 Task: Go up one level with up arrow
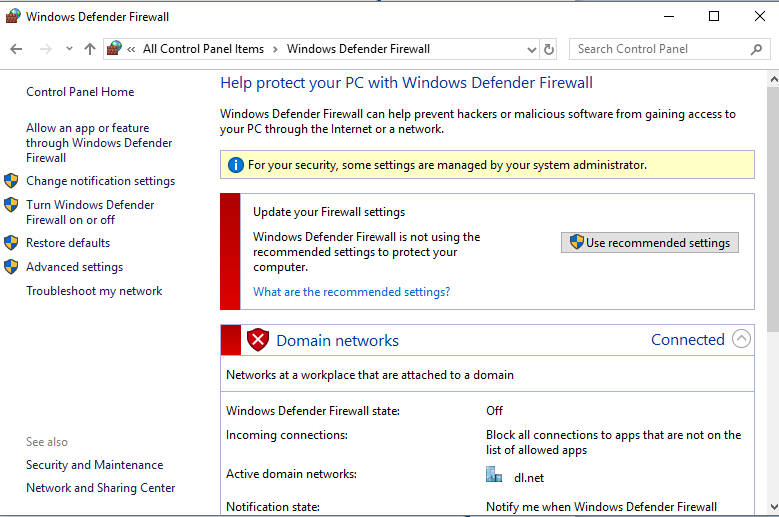coord(89,49)
